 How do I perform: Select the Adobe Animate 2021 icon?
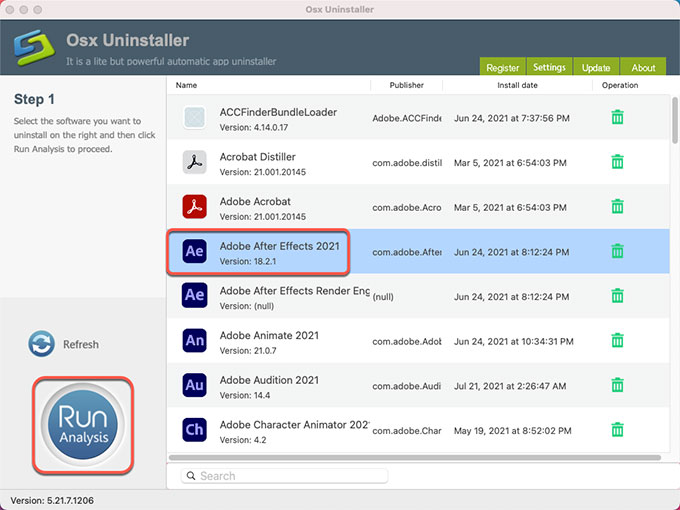click(x=195, y=341)
